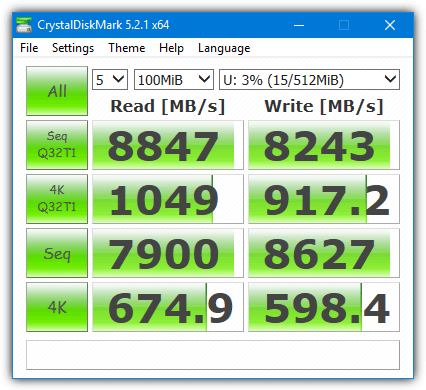426x390 pixels.
Task: Start the Seq benchmark test
Action: coord(57,253)
